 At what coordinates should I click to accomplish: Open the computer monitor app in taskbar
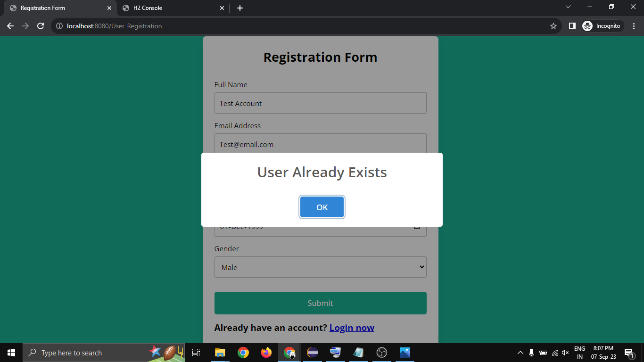click(336, 353)
